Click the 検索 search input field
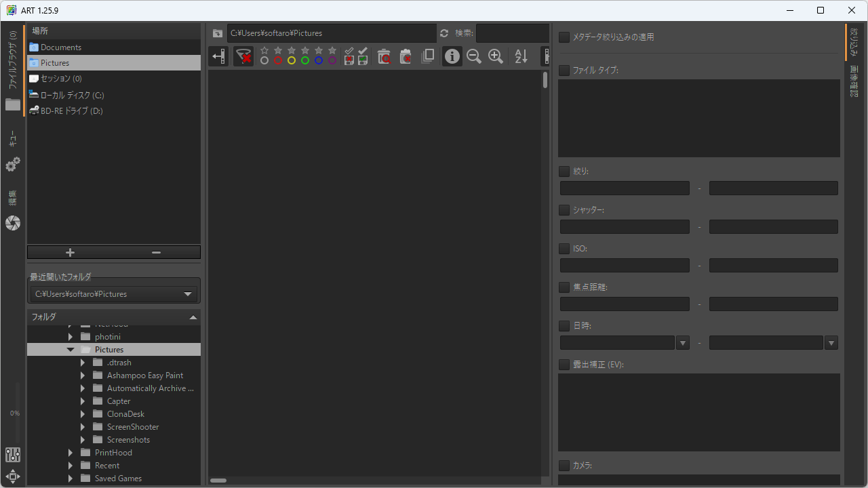 coord(512,33)
